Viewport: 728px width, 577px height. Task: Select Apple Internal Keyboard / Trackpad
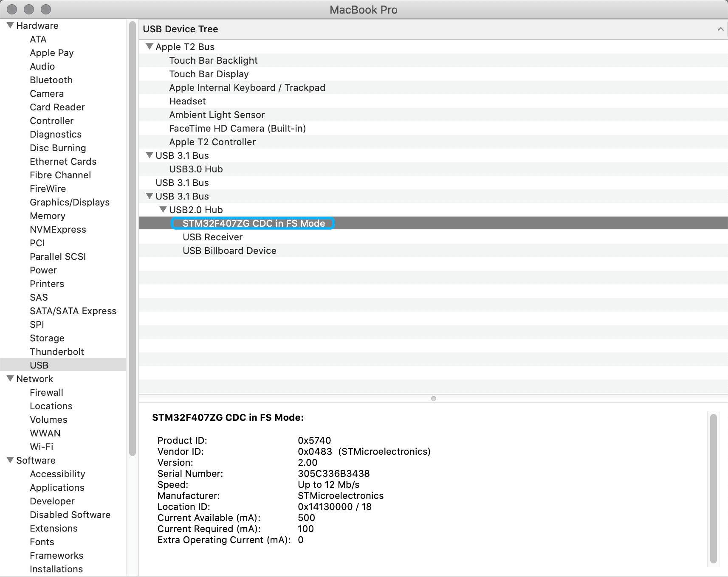(434, 87)
